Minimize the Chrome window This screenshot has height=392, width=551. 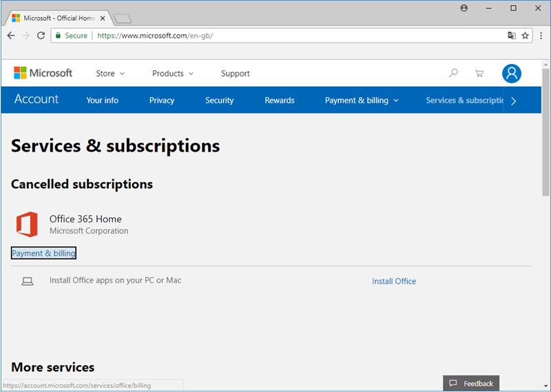coord(488,8)
